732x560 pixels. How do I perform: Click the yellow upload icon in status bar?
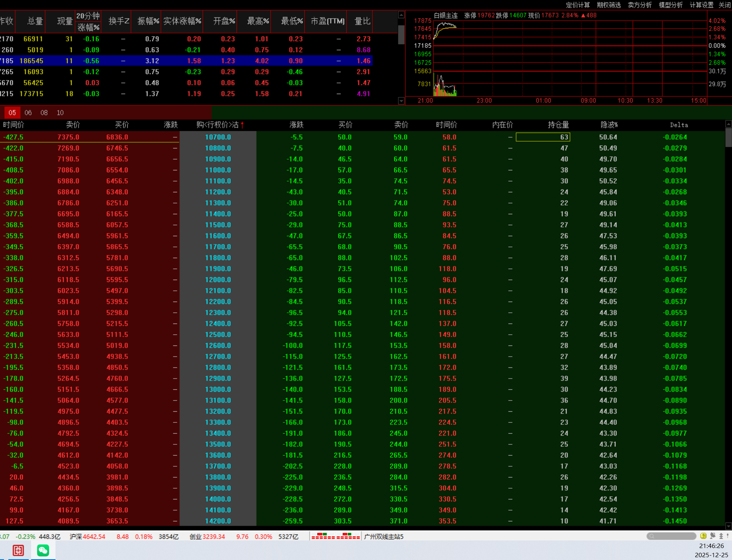pos(703,536)
